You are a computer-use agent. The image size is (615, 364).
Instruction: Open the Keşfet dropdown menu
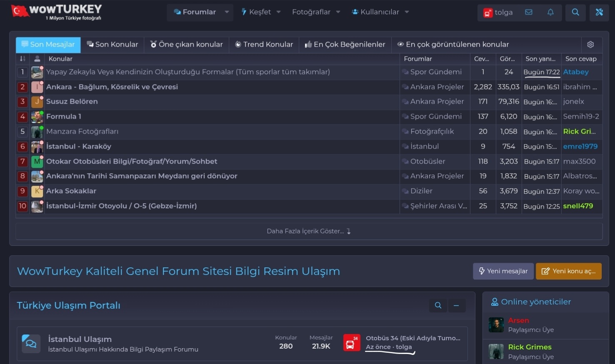tap(261, 12)
